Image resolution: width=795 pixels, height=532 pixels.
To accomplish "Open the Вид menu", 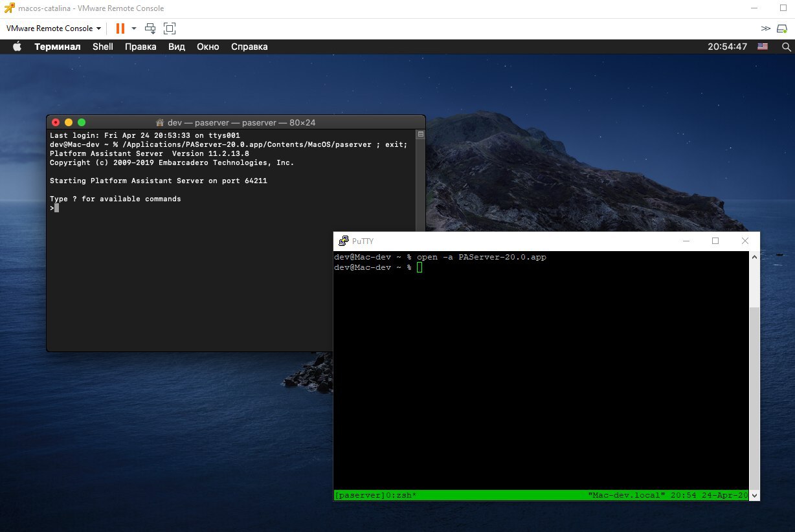I will pos(177,47).
